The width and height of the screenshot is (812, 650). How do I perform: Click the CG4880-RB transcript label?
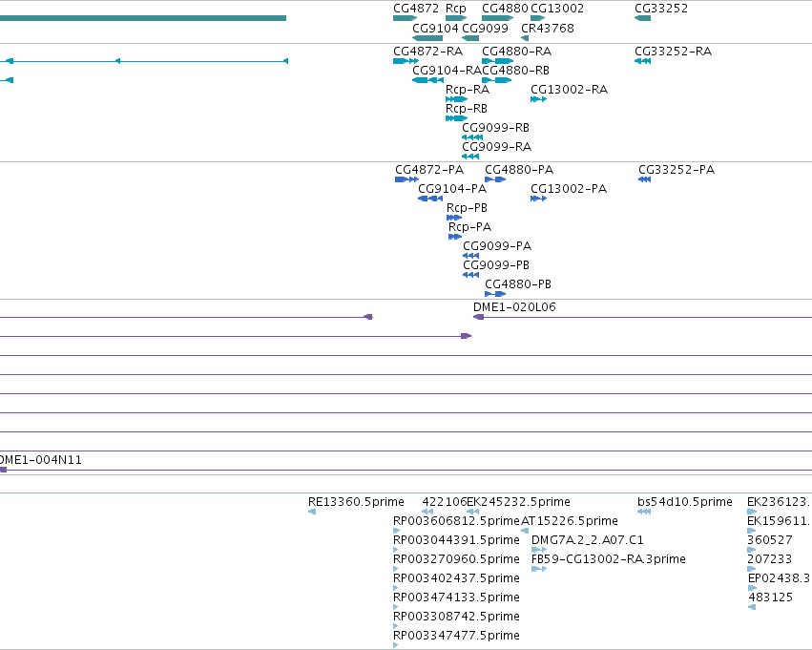pos(516,71)
